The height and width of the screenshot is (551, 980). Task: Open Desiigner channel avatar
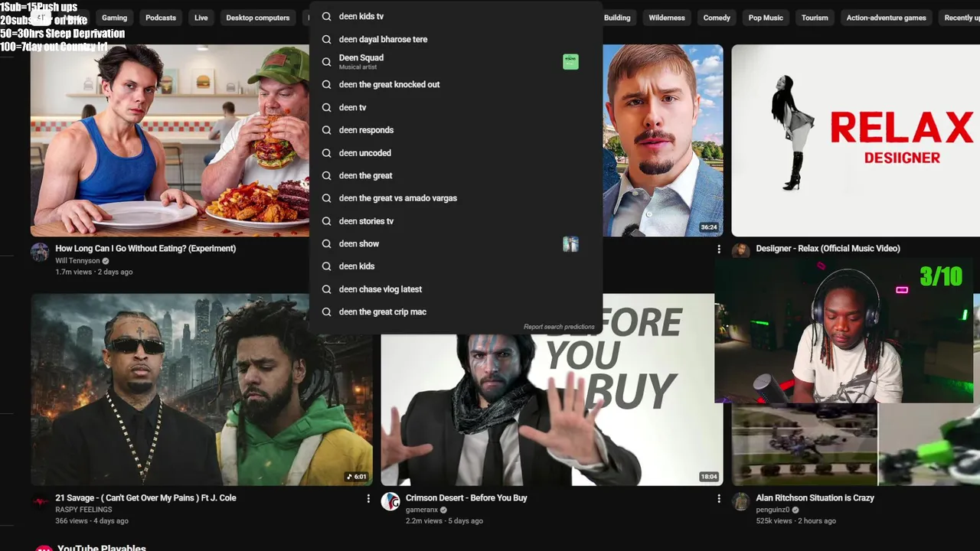740,250
